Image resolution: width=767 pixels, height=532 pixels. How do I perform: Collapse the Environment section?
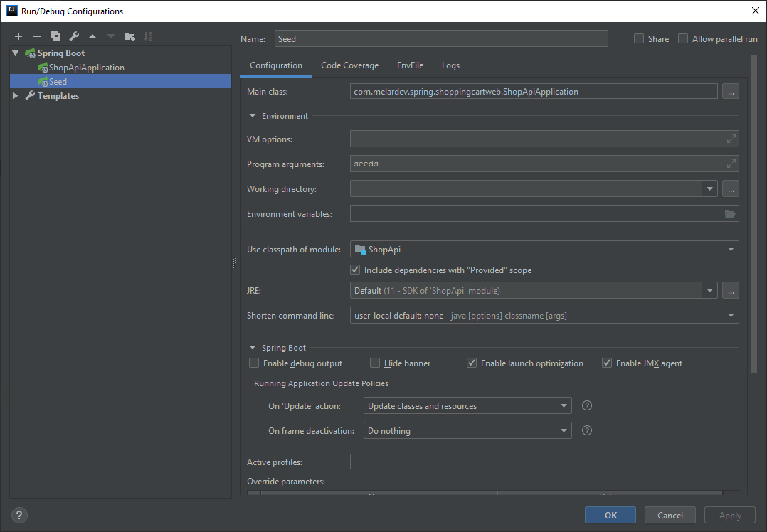click(253, 116)
